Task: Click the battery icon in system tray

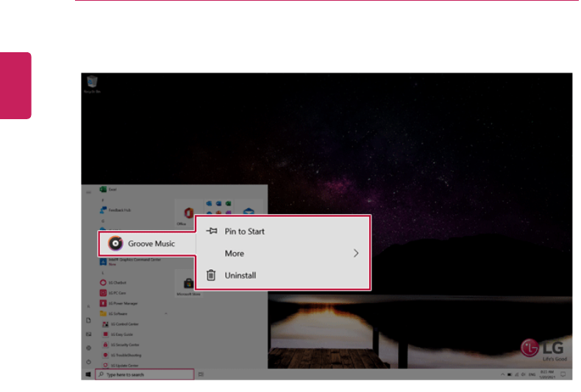Action: click(510, 374)
